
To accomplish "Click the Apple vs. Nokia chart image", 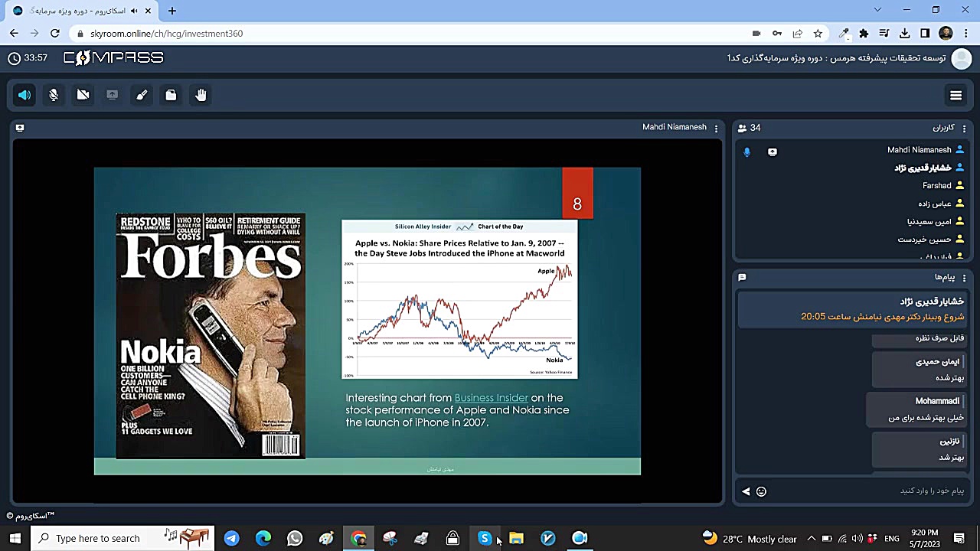I will pos(459,299).
